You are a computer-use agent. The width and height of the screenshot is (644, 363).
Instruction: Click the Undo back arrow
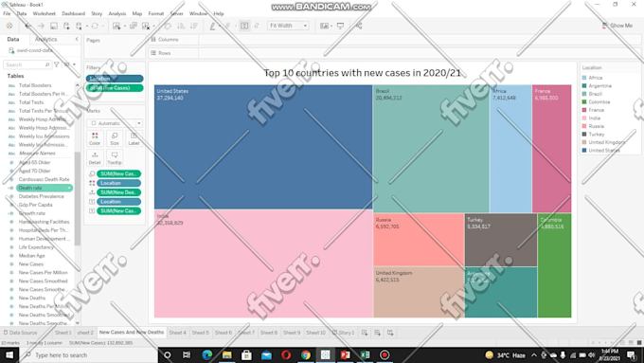[x=27, y=26]
